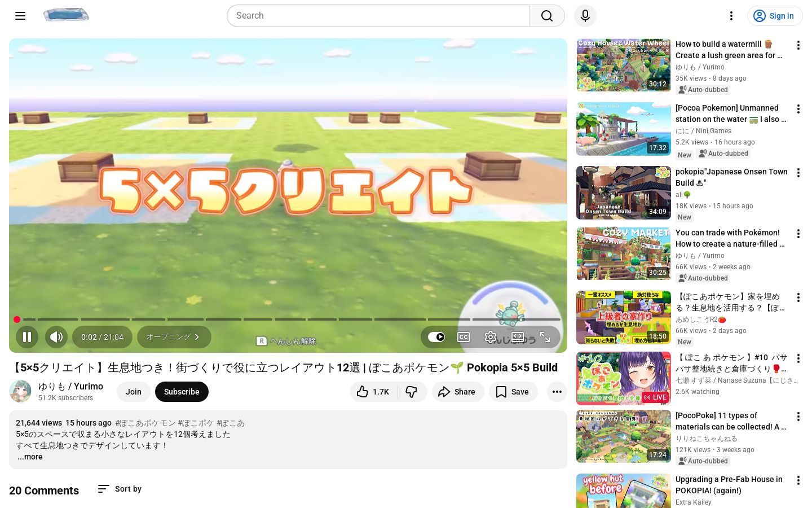
Task: Open options for PocoPoke materials video
Action: click(798, 417)
